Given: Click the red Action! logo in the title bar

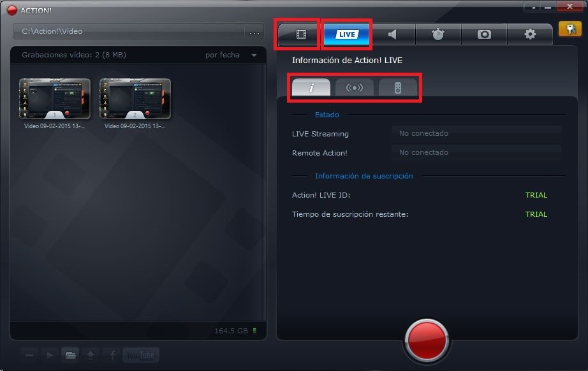Looking at the screenshot, I should click(12, 10).
